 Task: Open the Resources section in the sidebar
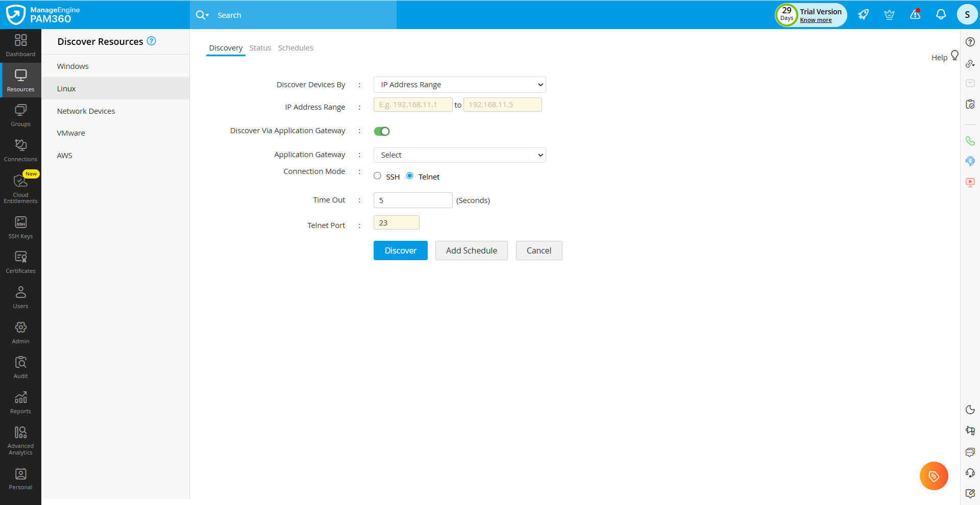20,81
